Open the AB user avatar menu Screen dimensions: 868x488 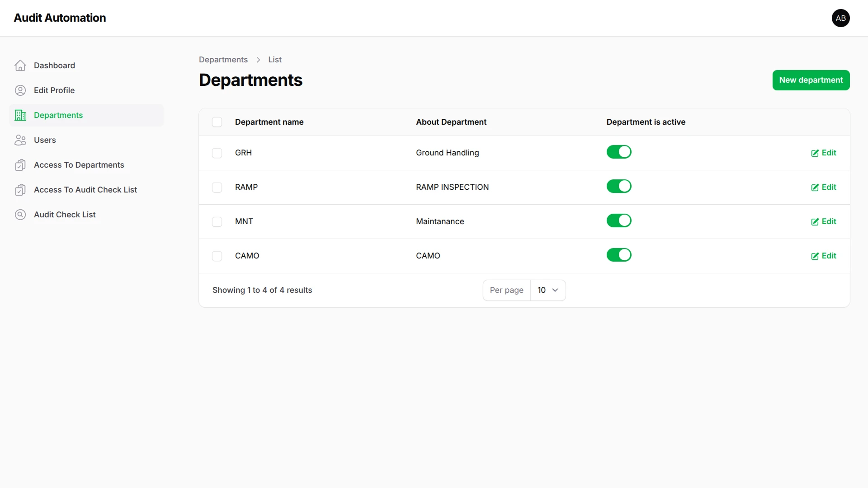840,18
